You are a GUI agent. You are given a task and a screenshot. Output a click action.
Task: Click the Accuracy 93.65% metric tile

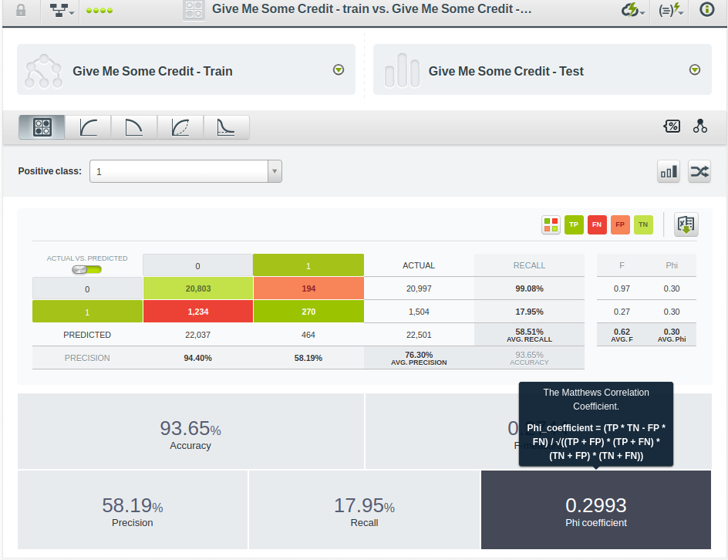190,433
